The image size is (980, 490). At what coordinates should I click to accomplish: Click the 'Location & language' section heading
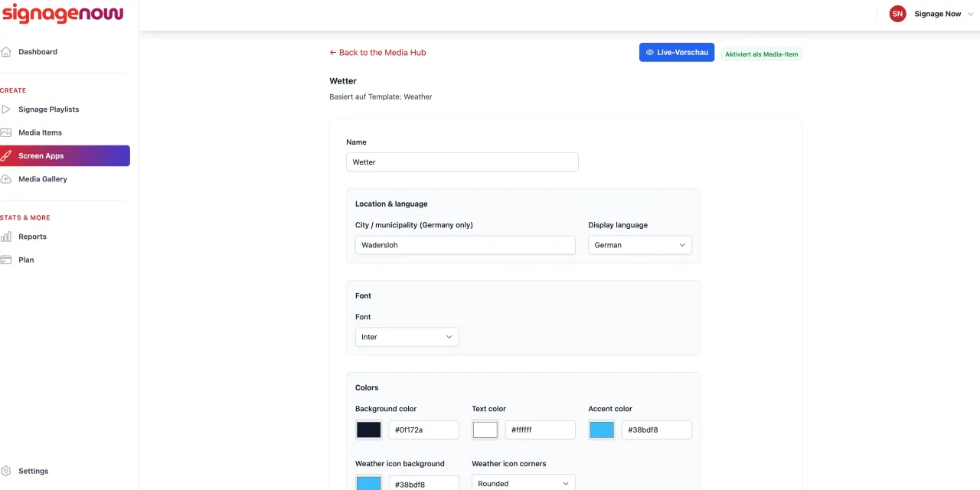pyautogui.click(x=391, y=204)
